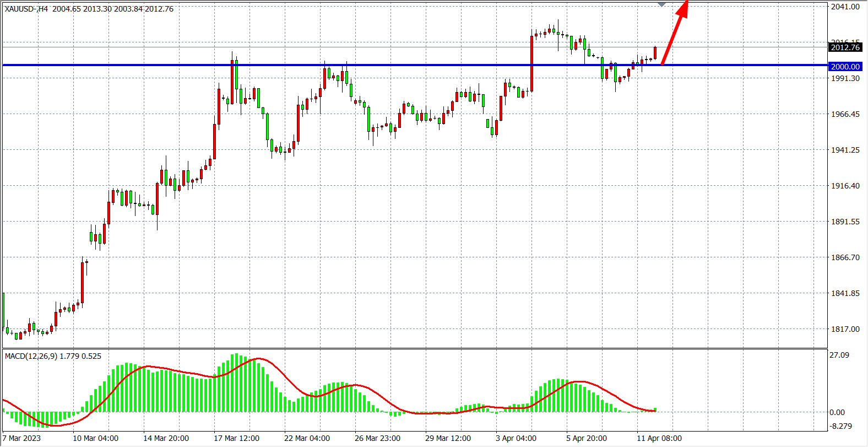Click the gray chart shift triangle marker
Screen dimensions: 868x447
662,4
